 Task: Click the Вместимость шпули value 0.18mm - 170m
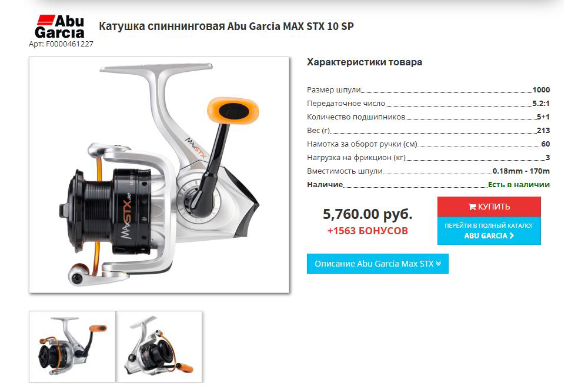point(521,171)
